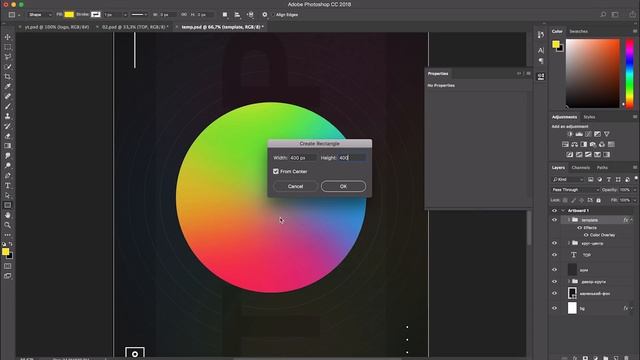This screenshot has height=360, width=640.
Task: Open the Layers panel menu
Action: [x=635, y=168]
